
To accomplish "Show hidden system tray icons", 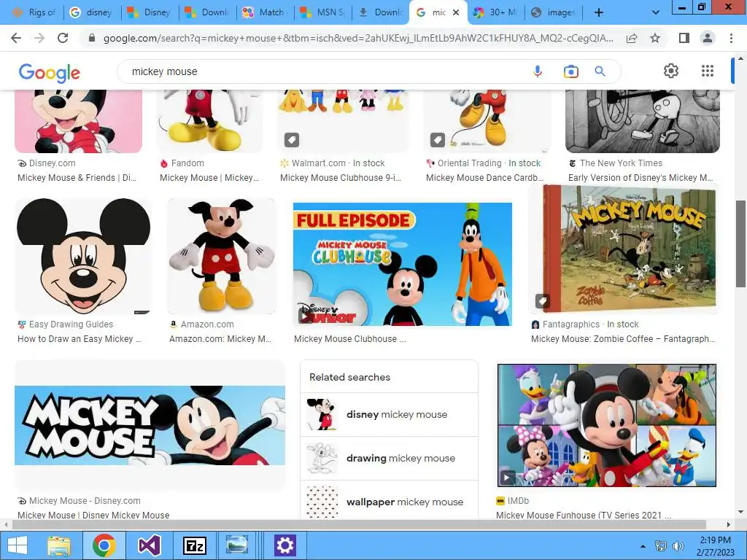I will [x=643, y=546].
